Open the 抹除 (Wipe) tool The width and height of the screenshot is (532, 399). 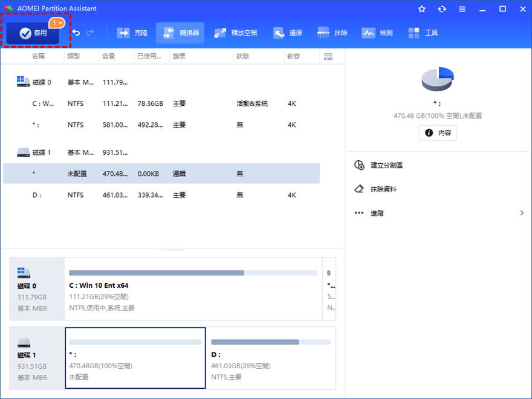(x=332, y=33)
